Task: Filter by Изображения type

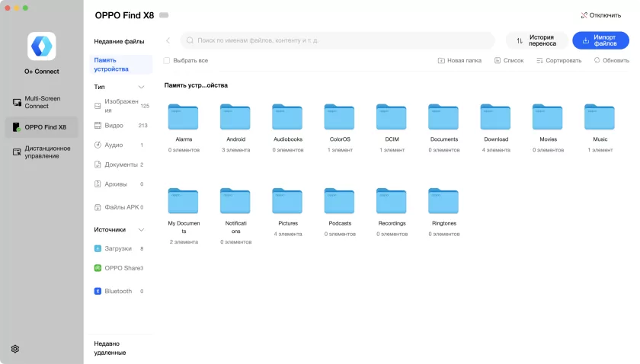Action: pyautogui.click(x=122, y=106)
